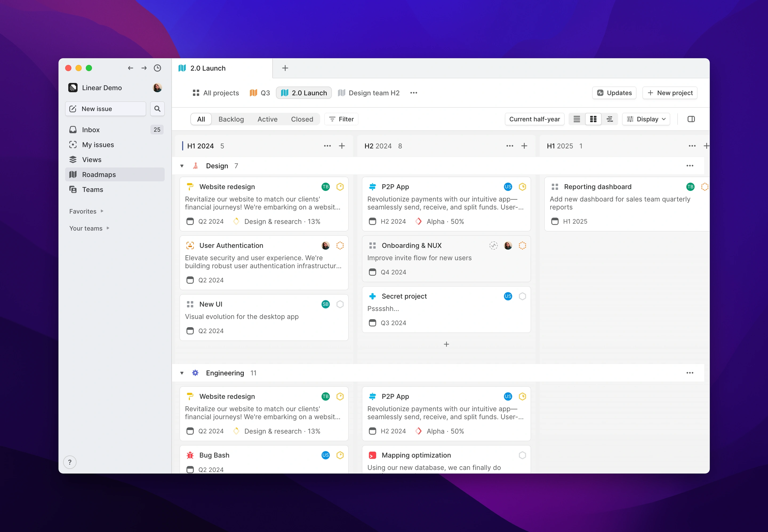Screen dimensions: 768x532
Task: Open the Mapping optimization card title
Action: pyautogui.click(x=416, y=455)
